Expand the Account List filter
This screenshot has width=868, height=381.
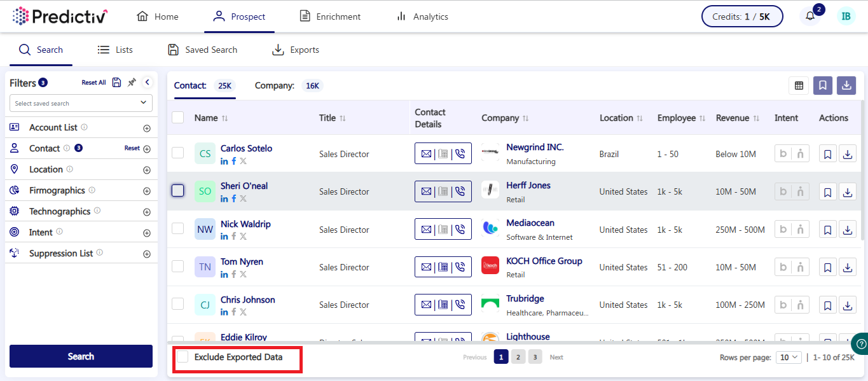(147, 128)
